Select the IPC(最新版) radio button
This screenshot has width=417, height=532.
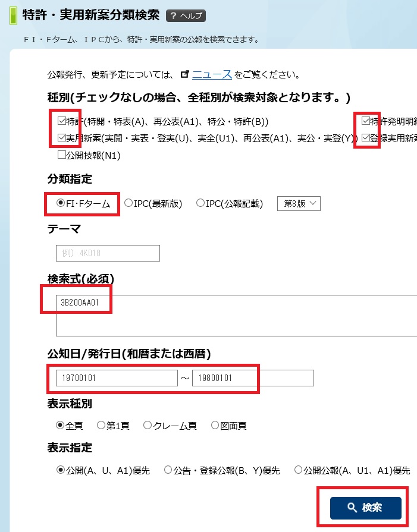pyautogui.click(x=128, y=203)
